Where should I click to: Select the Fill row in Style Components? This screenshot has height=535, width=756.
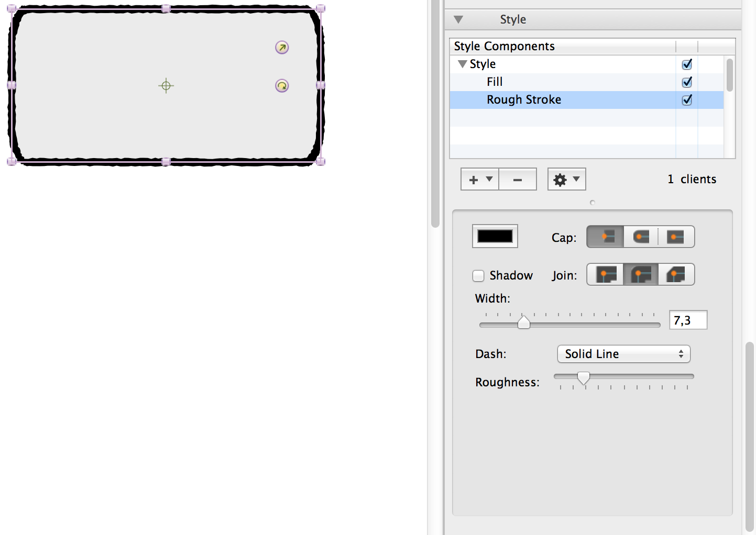pyautogui.click(x=587, y=82)
